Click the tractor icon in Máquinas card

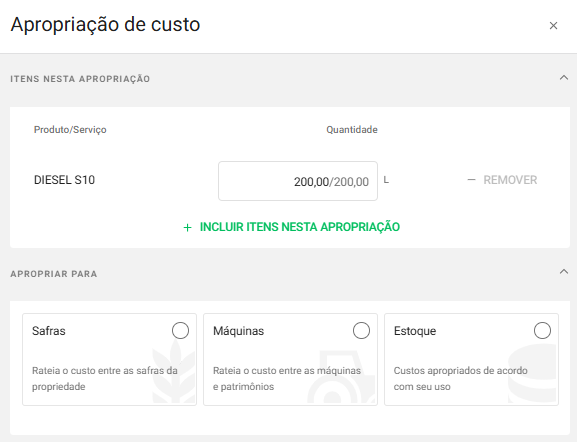click(342, 377)
